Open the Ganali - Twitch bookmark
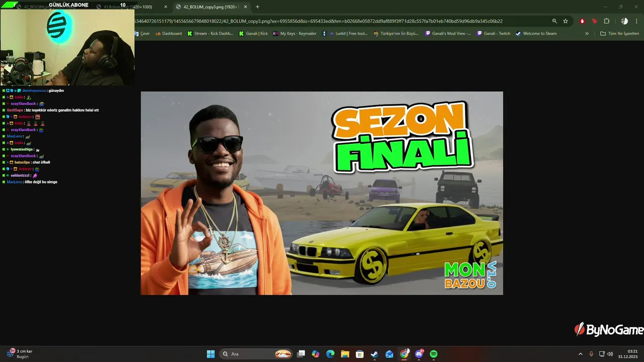This screenshot has height=362, width=644. (493, 34)
